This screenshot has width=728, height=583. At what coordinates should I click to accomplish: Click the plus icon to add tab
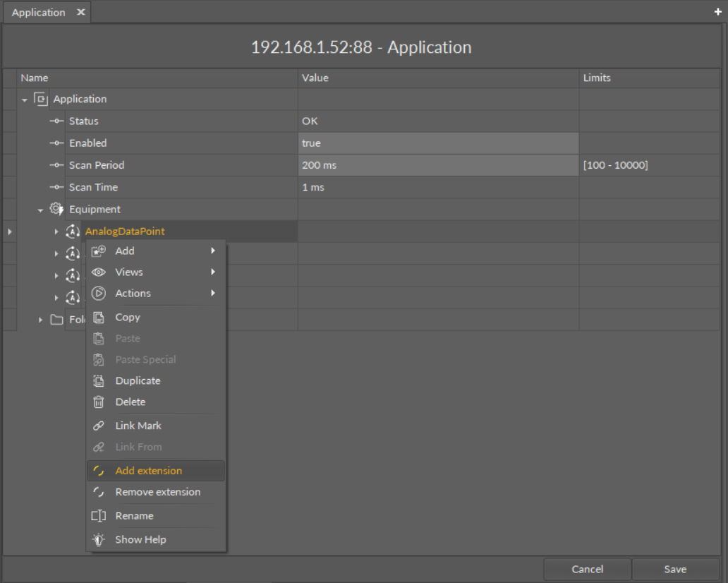pyautogui.click(x=718, y=12)
